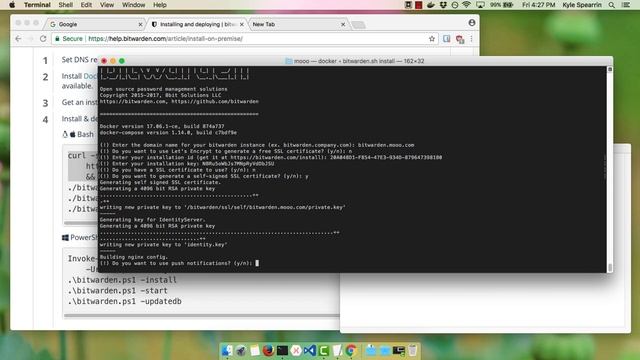Screen dimensions: 640x360
Task: Open the Kyle Spearrin user menu
Action: pyautogui.click(x=582, y=5)
